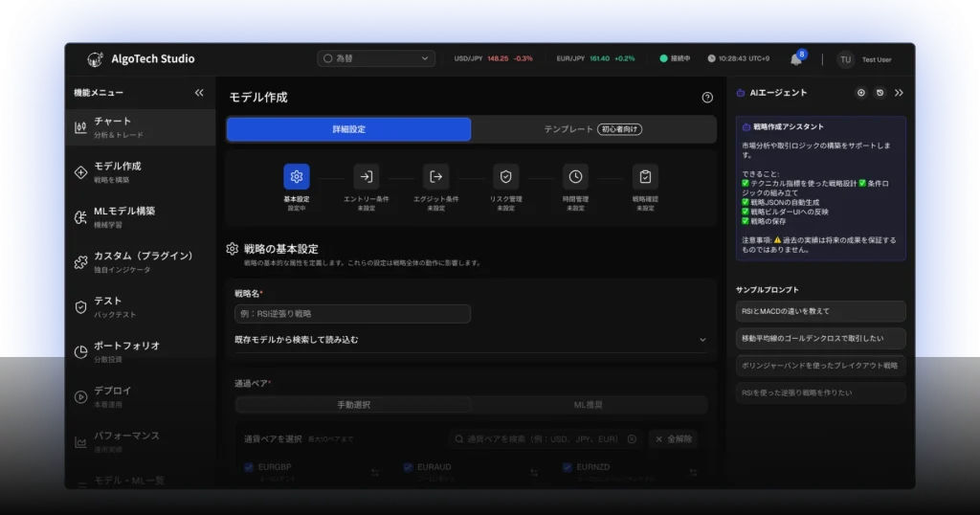Screen dimensions: 980x515
Task: Open カスタム（プラグイン） in the sidebar
Action: (141, 262)
